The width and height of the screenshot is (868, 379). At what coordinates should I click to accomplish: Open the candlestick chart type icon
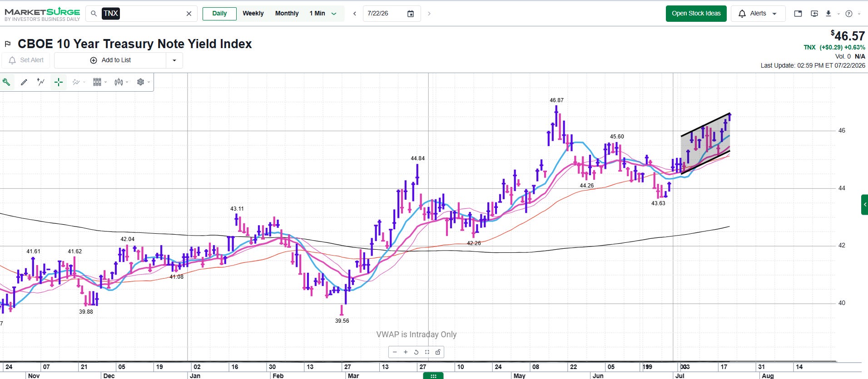[x=119, y=82]
